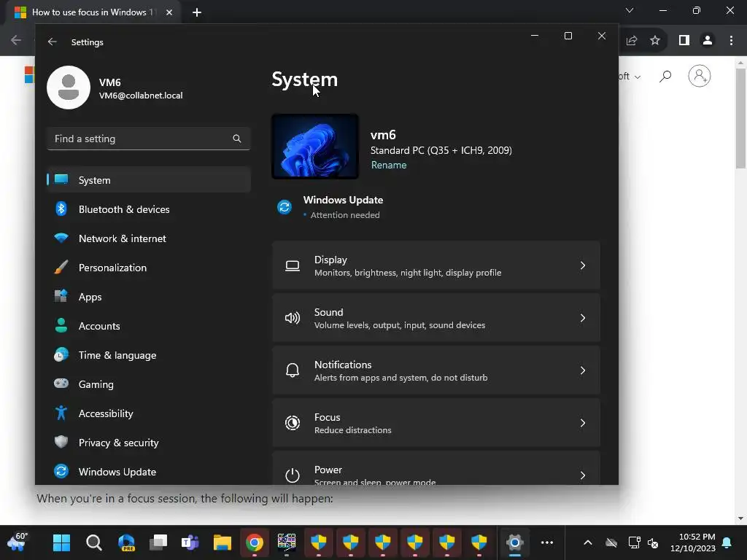This screenshot has height=560, width=747.
Task: Click the Accessibility figure icon
Action: (x=61, y=413)
